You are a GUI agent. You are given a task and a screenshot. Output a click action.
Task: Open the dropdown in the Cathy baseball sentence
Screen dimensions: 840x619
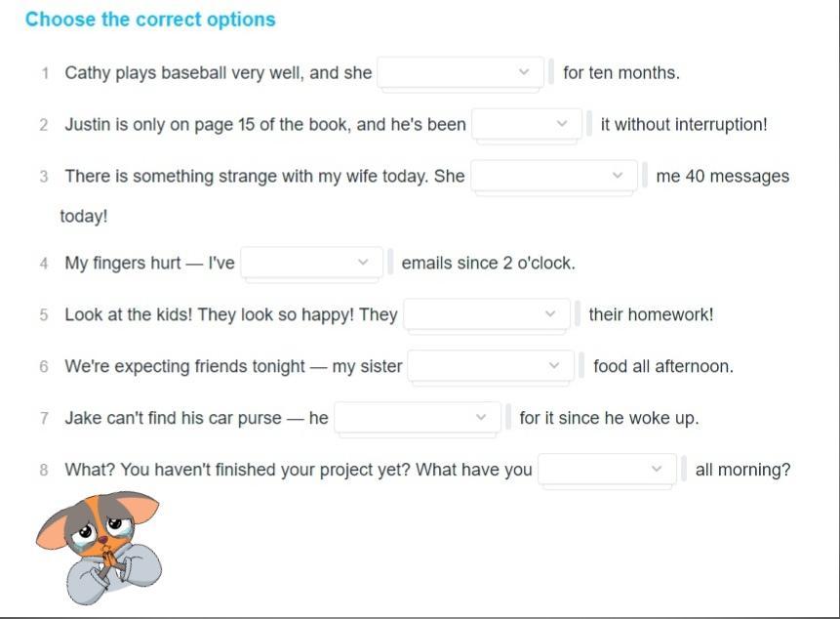coord(460,72)
